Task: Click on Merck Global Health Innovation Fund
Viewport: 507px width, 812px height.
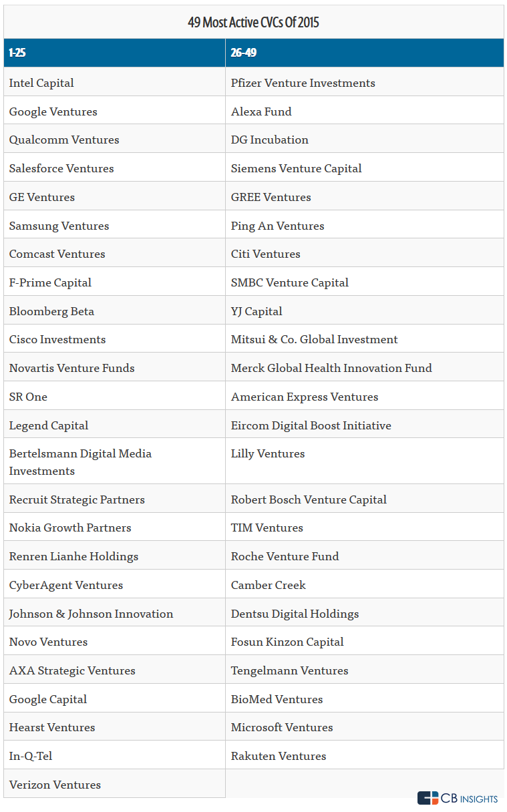Action: (331, 368)
